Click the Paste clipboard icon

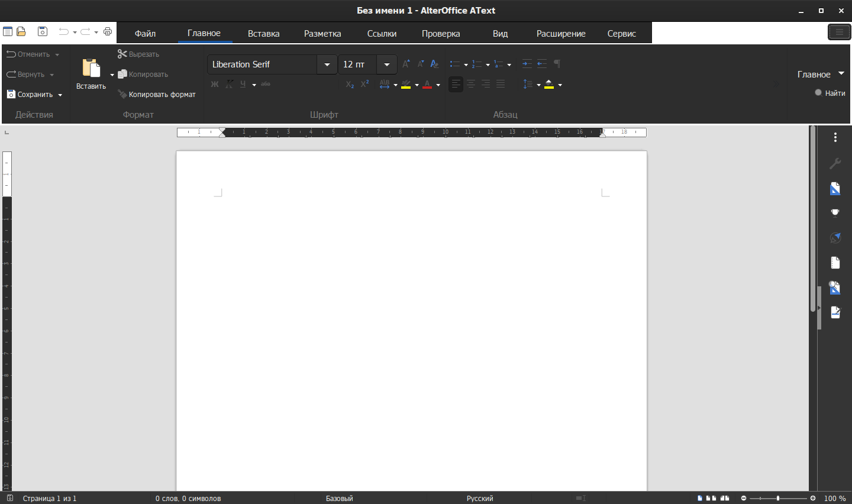tap(91, 68)
